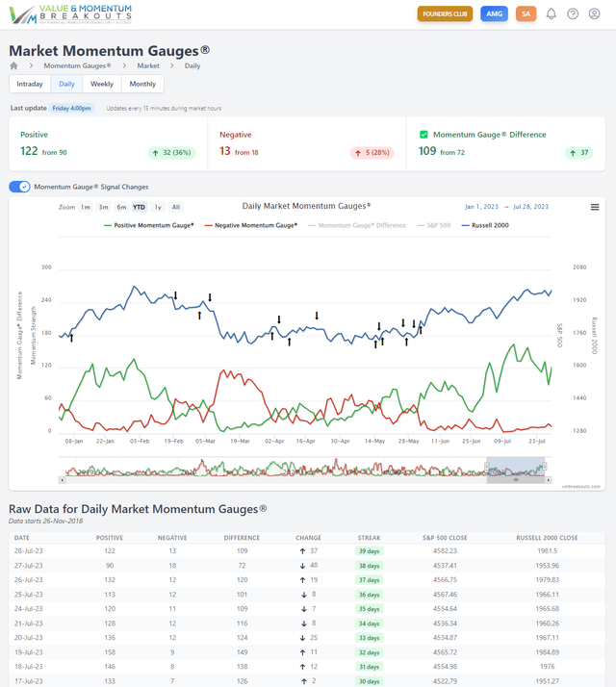Screen dimensions: 616x687
Task: Click the navigator right scroll arrow
Action: (548, 480)
